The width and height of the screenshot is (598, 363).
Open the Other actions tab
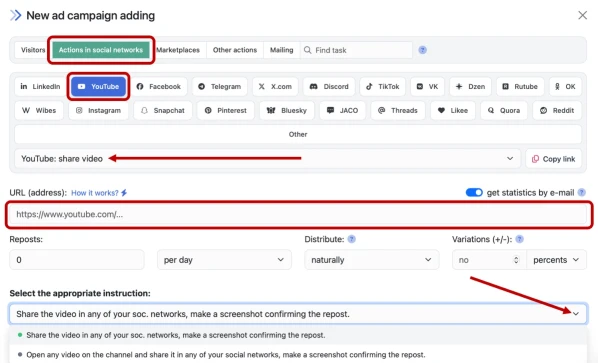235,50
